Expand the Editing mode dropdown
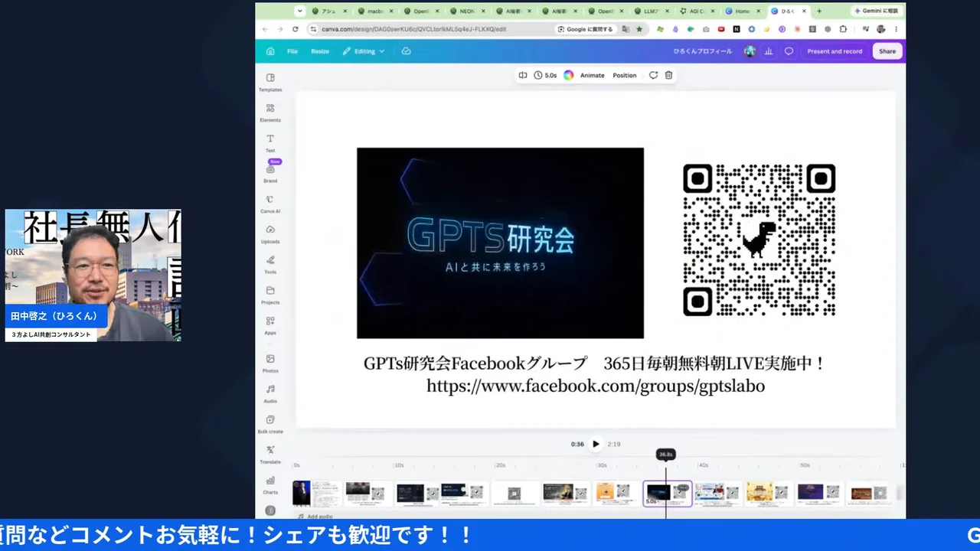Image resolution: width=980 pixels, height=551 pixels. pos(364,51)
